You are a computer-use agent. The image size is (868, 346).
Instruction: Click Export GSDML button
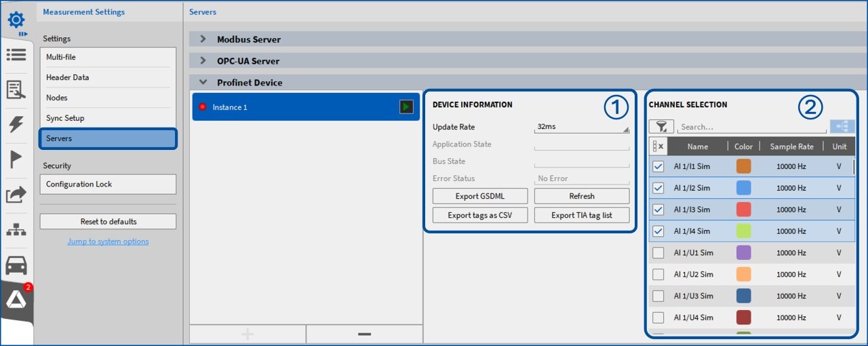click(480, 196)
